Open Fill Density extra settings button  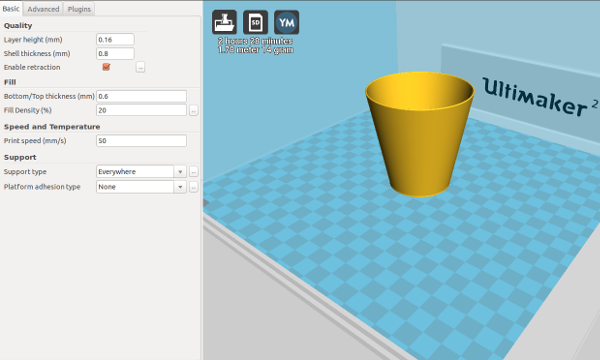(x=193, y=110)
